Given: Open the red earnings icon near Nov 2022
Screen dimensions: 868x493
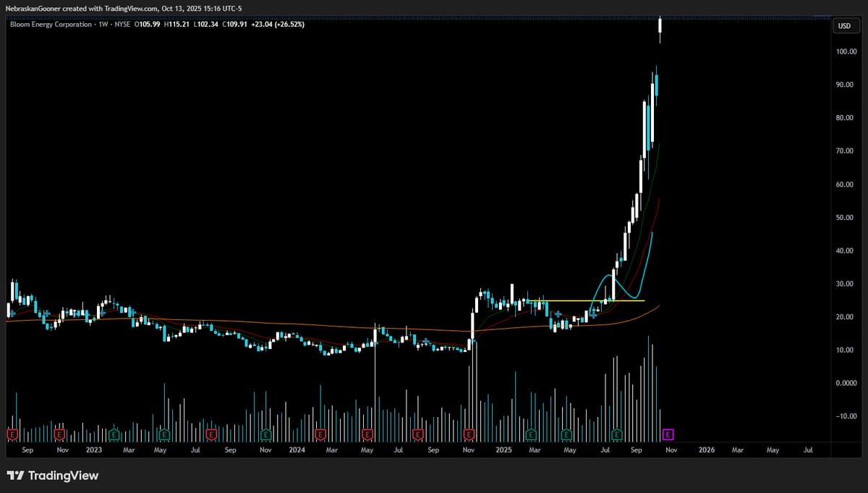Looking at the screenshot, I should [59, 434].
